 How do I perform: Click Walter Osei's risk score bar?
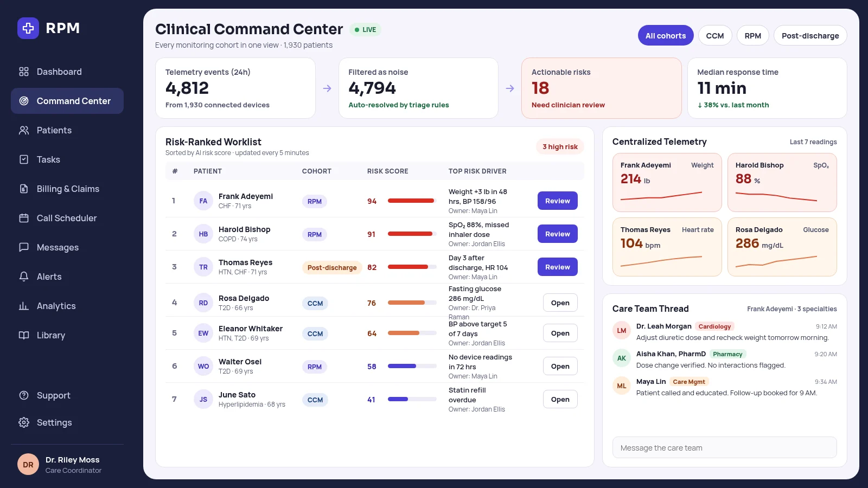pyautogui.click(x=412, y=366)
